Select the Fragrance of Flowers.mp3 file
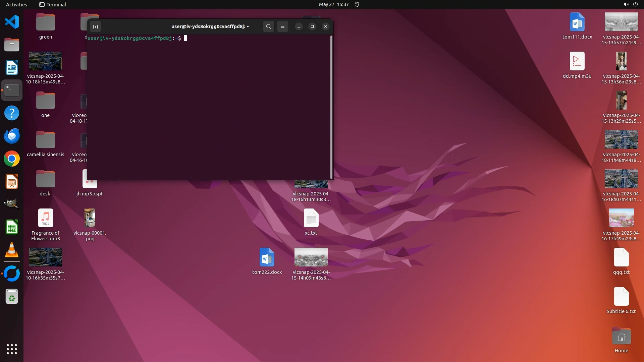Image resolution: width=644 pixels, height=362 pixels. tap(45, 219)
